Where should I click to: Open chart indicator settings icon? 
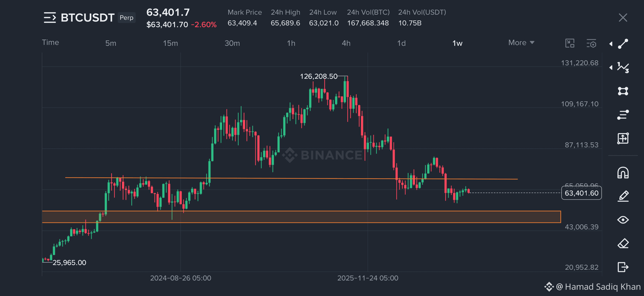591,43
